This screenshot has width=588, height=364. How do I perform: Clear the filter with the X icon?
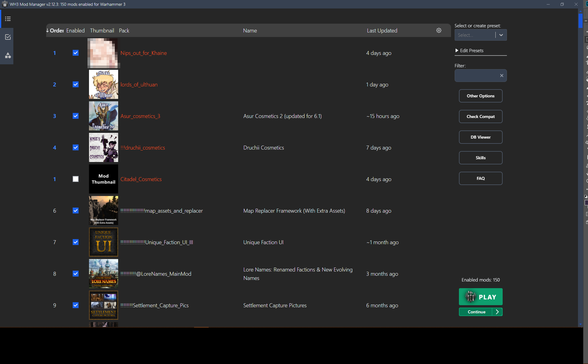[x=502, y=76]
